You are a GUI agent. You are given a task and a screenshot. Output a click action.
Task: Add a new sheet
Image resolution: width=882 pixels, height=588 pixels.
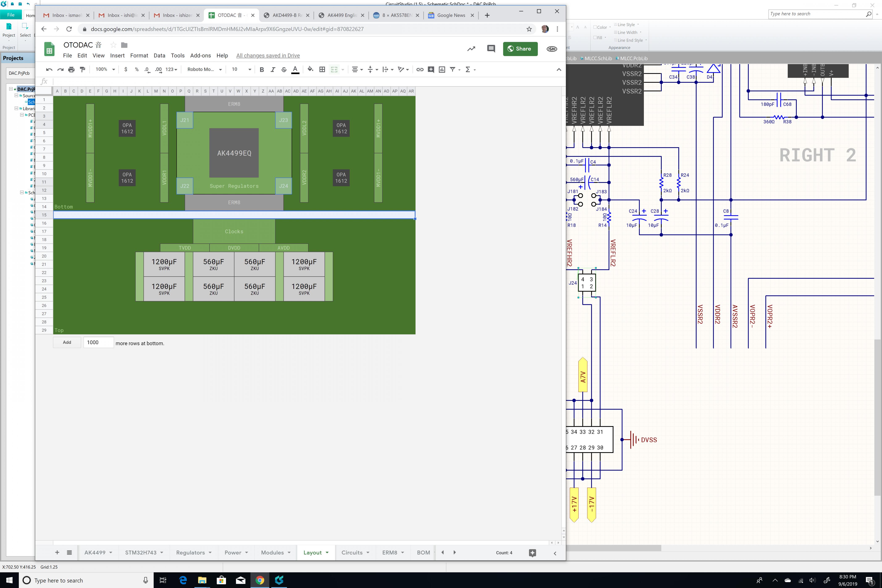pyautogui.click(x=57, y=552)
